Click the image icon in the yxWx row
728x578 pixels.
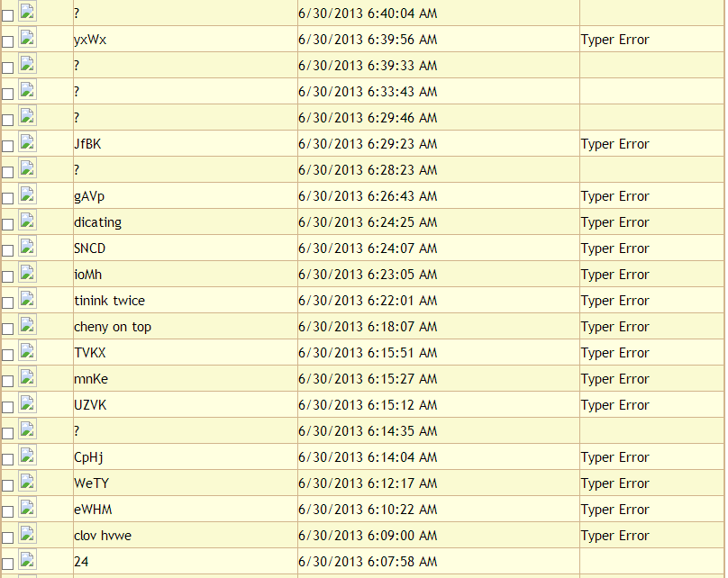pos(27,38)
